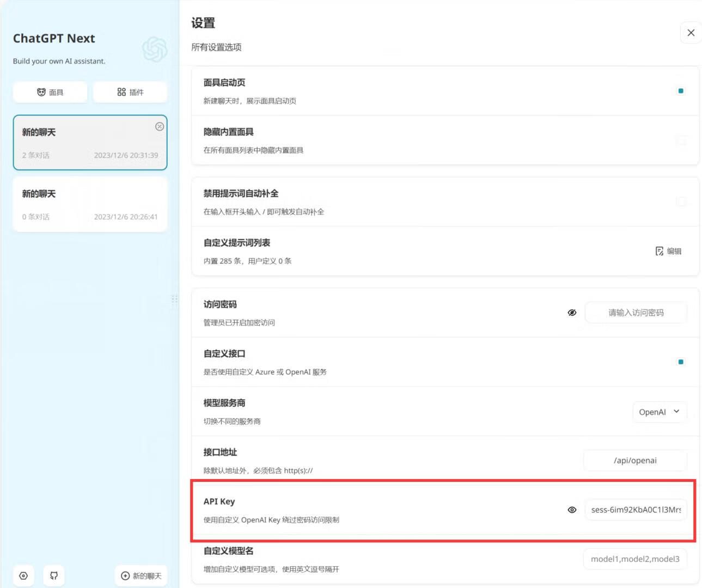Delete the selected 新的聊天 conversation
The image size is (702, 588).
(160, 126)
